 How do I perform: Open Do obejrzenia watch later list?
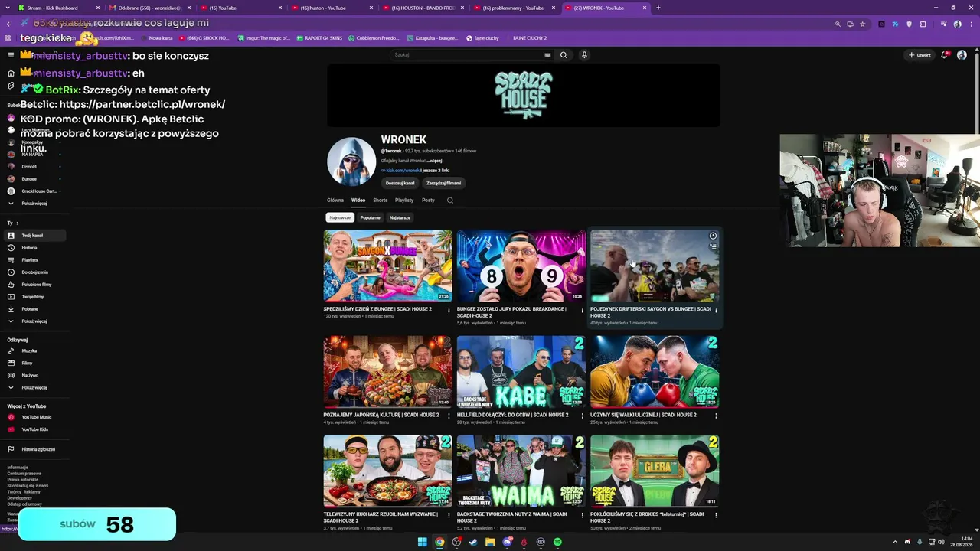33,272
